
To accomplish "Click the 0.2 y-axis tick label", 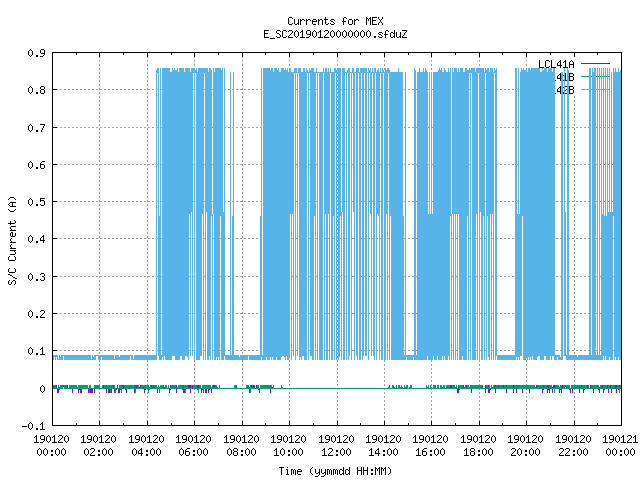I will 36,314.
